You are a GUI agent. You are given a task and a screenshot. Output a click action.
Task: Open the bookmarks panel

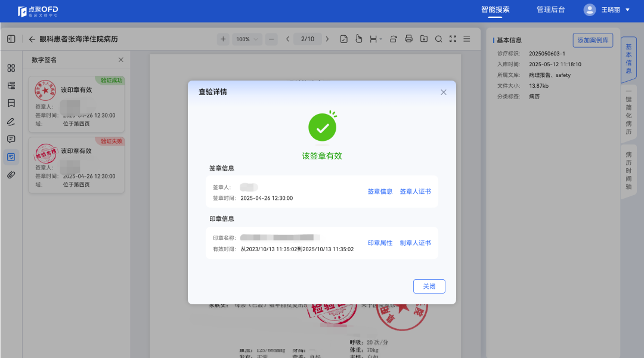pos(11,103)
